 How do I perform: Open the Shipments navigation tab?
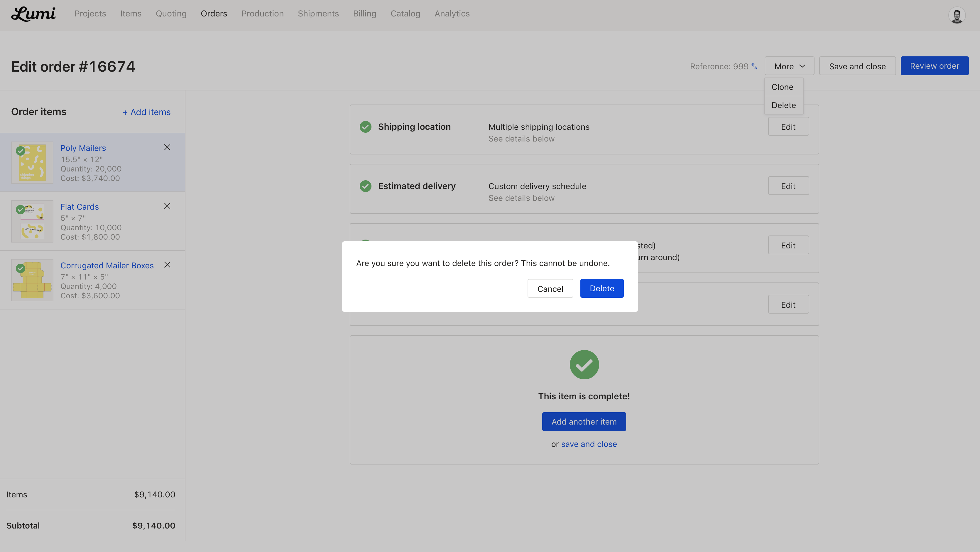(x=318, y=14)
